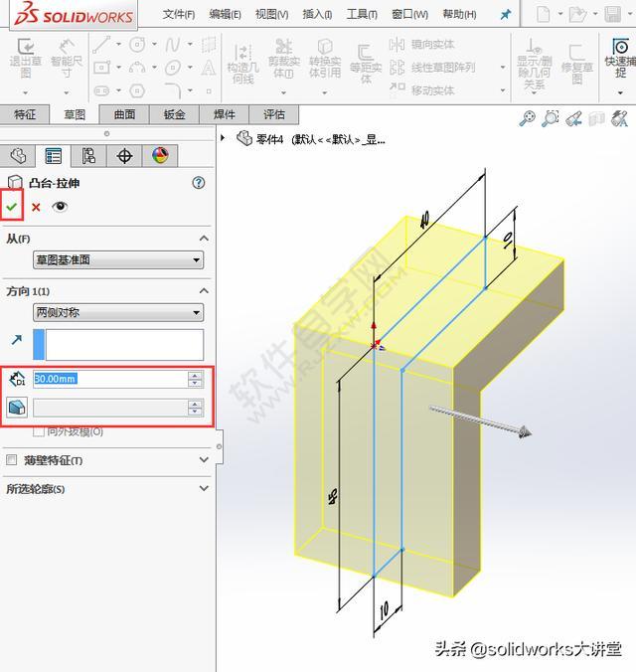Image resolution: width=636 pixels, height=672 pixels.
Task: Open Quick Snaps dropdown arrow
Action: pos(620,92)
